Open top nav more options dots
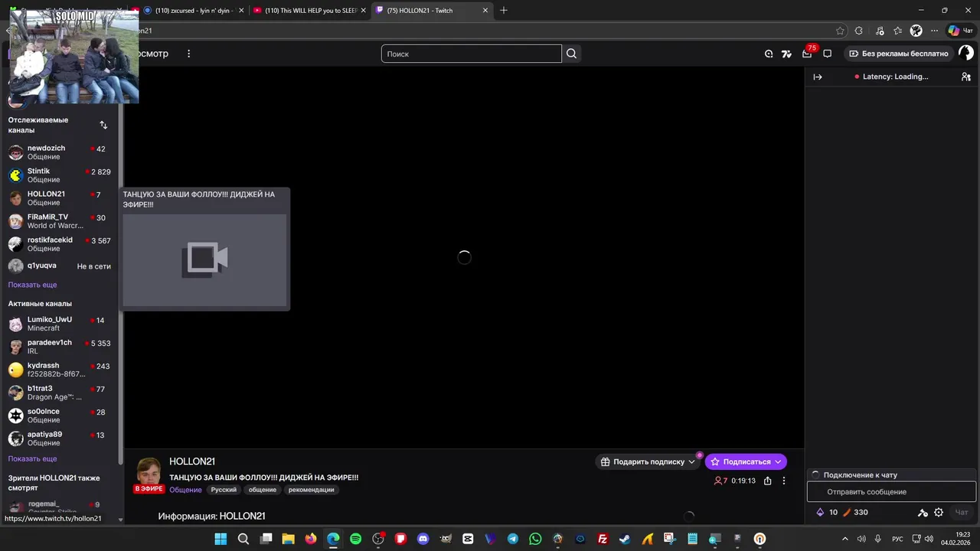Image resolution: width=980 pixels, height=551 pixels. (x=188, y=54)
